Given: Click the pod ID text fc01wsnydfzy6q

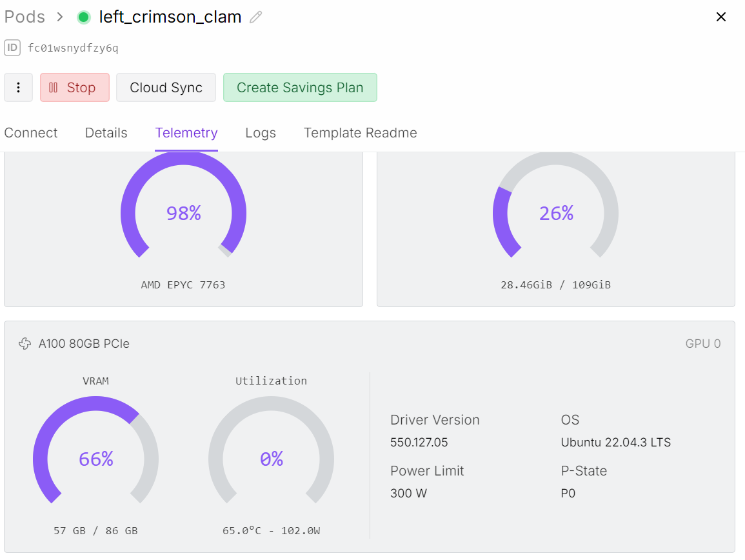Looking at the screenshot, I should 73,48.
